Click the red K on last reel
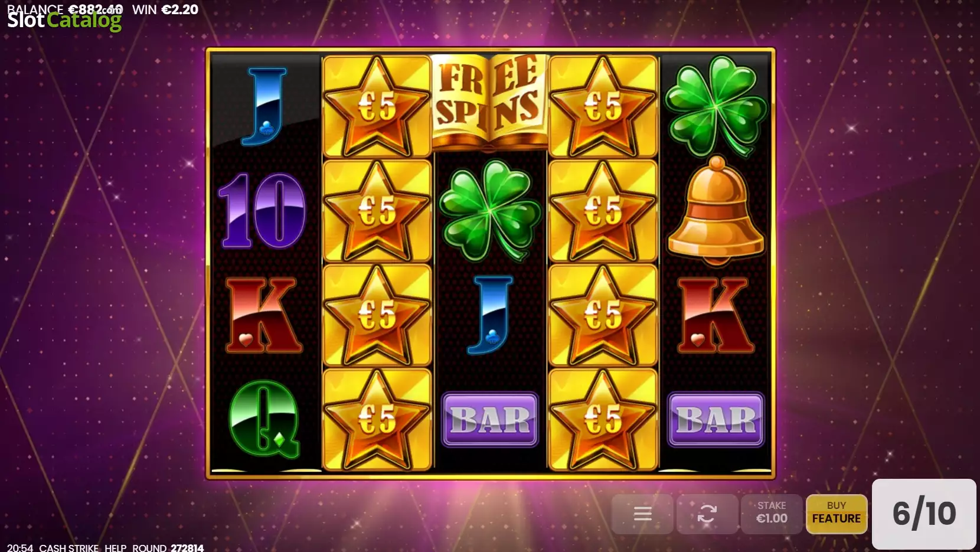Image resolution: width=980 pixels, height=552 pixels. (716, 315)
